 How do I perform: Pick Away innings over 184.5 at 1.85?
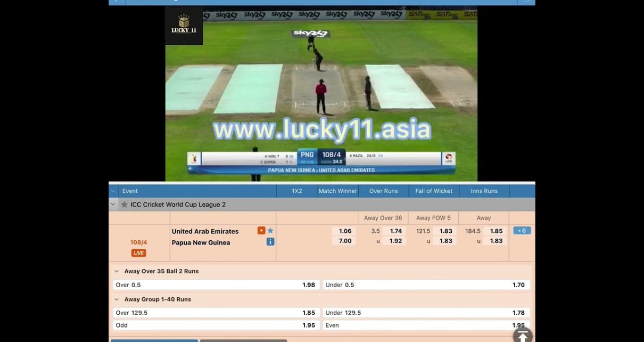click(x=496, y=231)
